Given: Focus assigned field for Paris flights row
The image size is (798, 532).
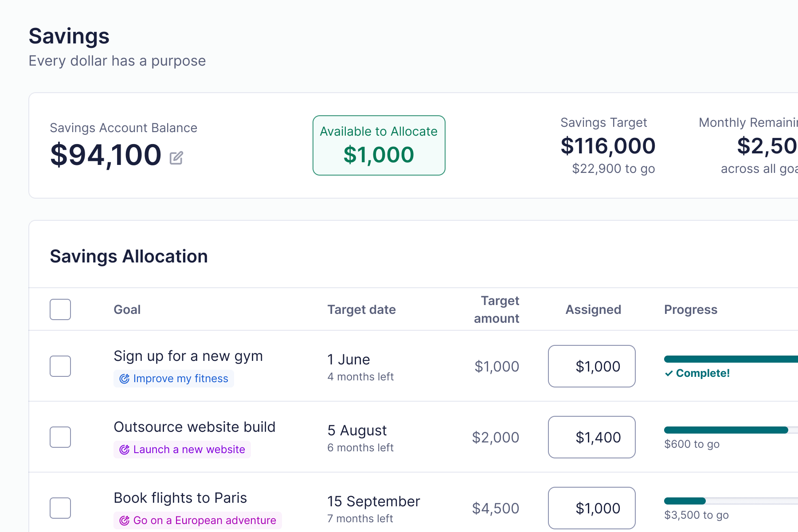Looking at the screenshot, I should pos(591,508).
